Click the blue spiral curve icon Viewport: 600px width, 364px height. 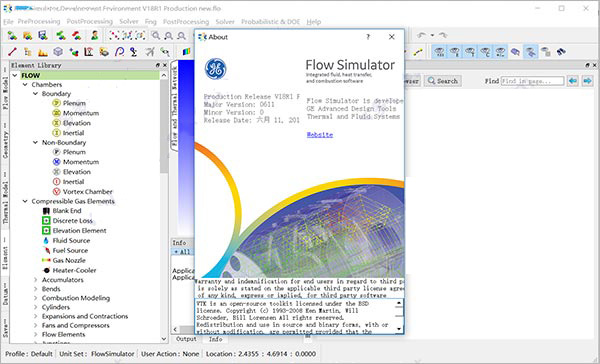pyautogui.click(x=119, y=51)
